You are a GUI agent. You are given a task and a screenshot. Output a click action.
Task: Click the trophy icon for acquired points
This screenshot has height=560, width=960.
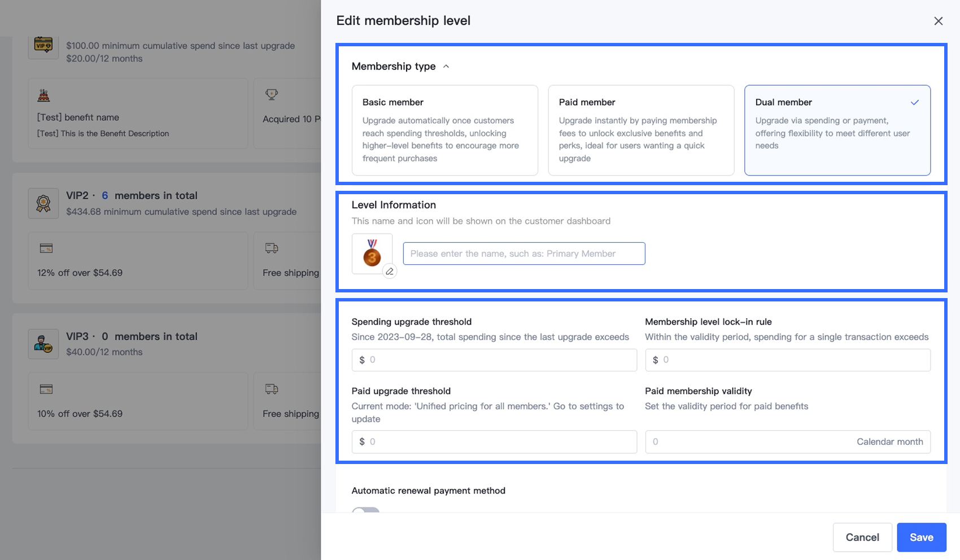pos(272,94)
